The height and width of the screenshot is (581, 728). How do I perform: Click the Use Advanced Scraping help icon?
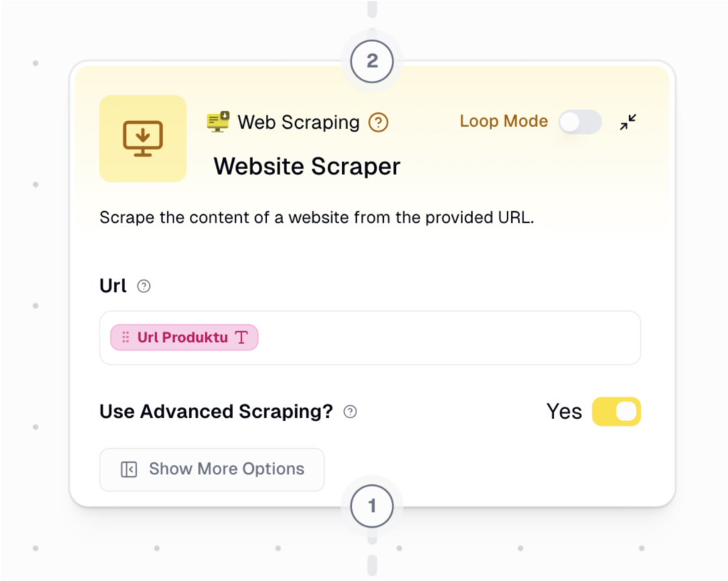point(350,412)
